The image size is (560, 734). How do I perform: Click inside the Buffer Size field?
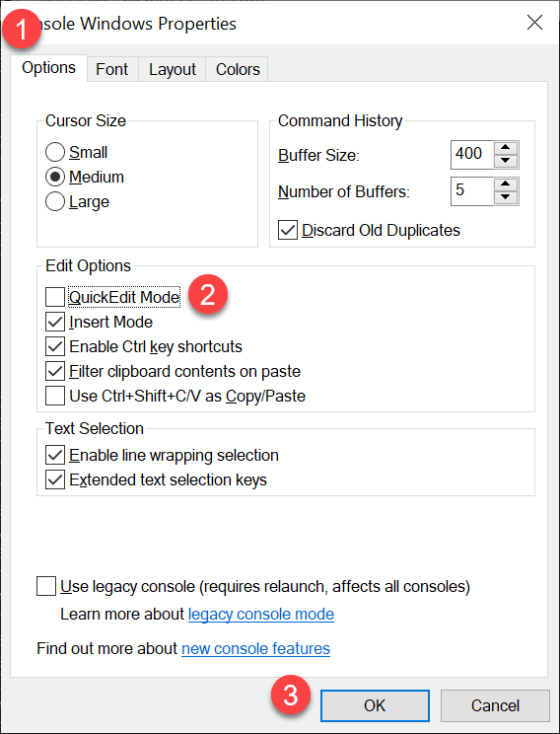472,154
